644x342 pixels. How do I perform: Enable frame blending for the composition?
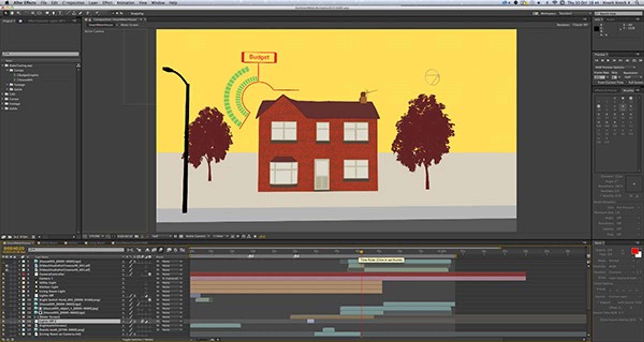pyautogui.click(x=154, y=250)
